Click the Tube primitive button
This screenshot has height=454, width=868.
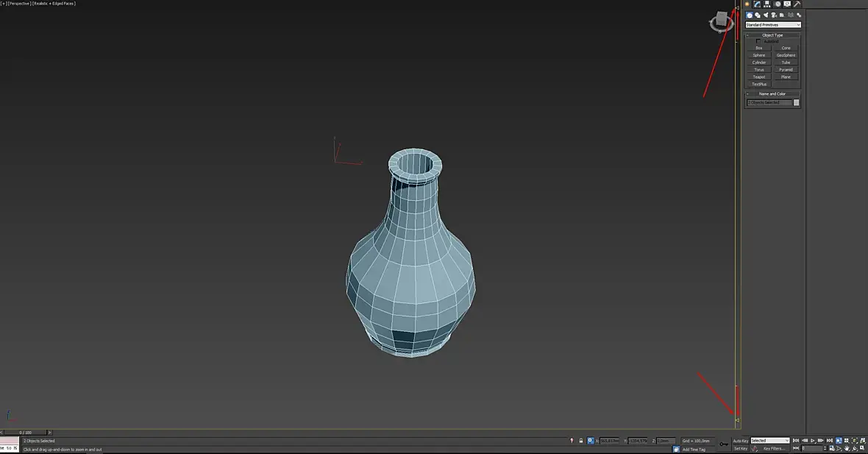point(786,63)
